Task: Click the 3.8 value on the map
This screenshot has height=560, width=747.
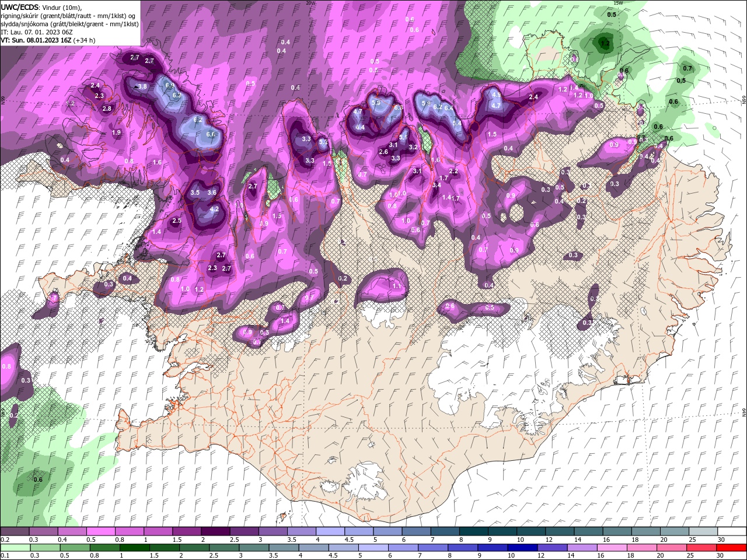Action: click(x=142, y=86)
